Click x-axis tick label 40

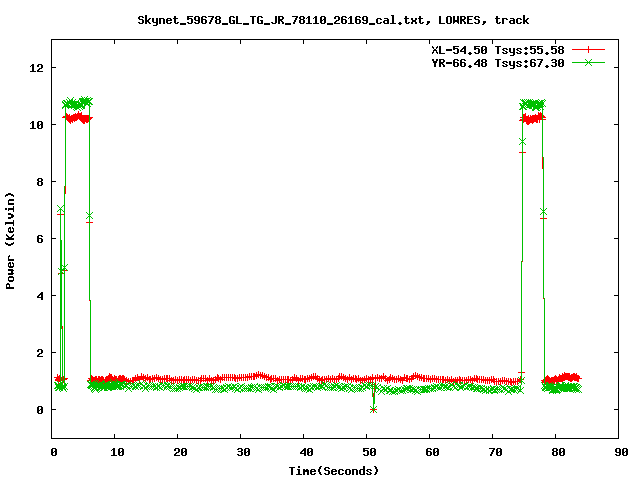coord(306,452)
